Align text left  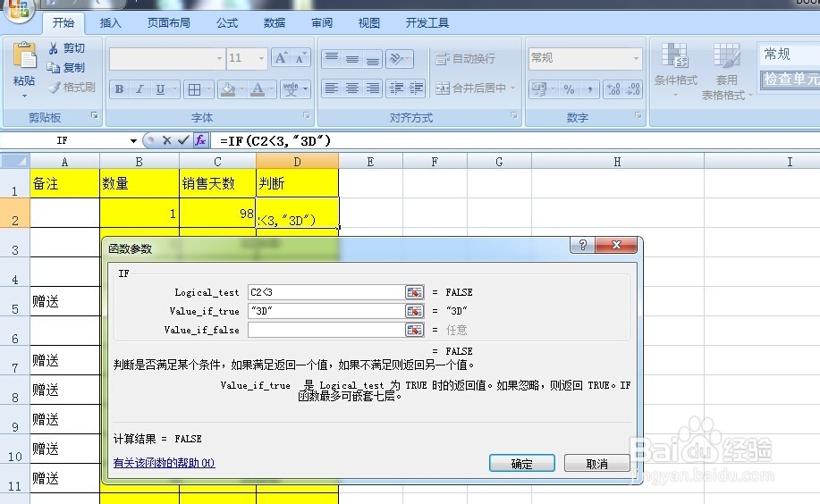[332, 88]
